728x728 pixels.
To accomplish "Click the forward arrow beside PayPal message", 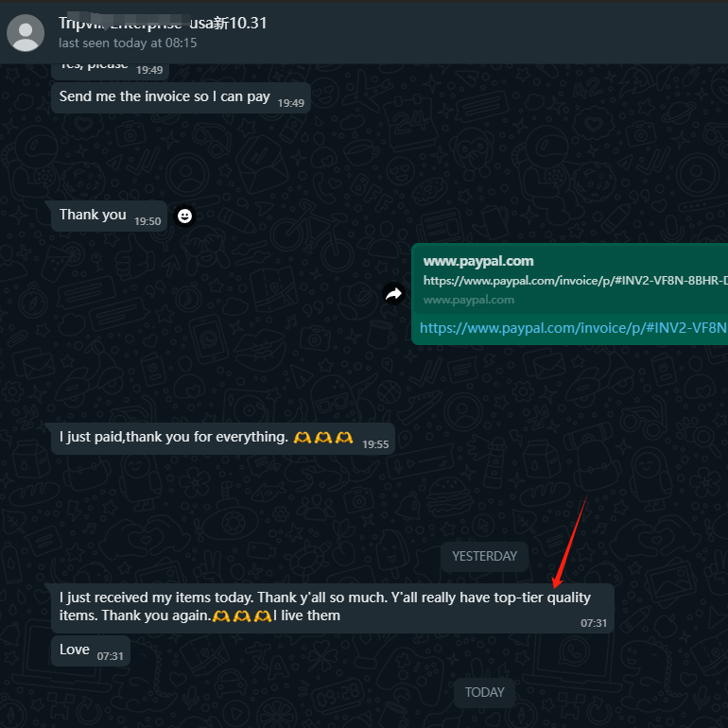I will 393,294.
